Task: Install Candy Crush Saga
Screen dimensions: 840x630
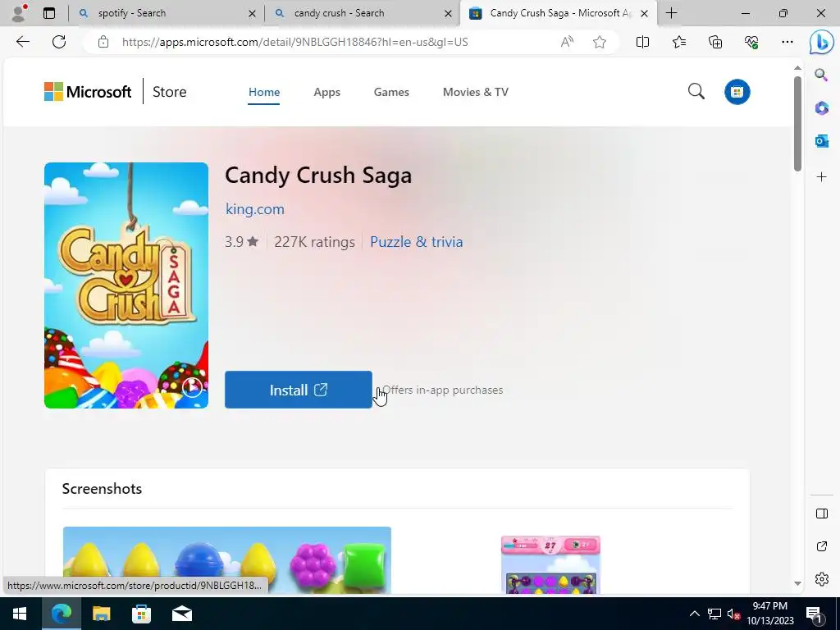Action: [299, 390]
